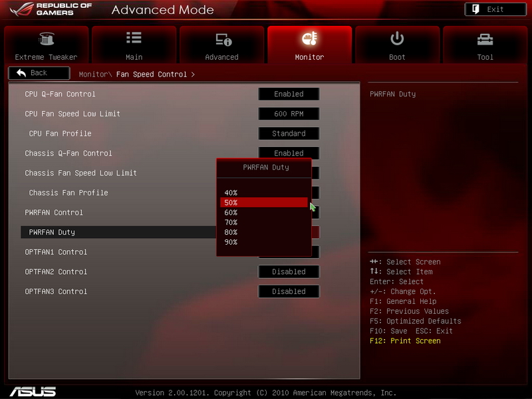Click the F1: General Help hint
The image size is (532, 399).
point(403,301)
